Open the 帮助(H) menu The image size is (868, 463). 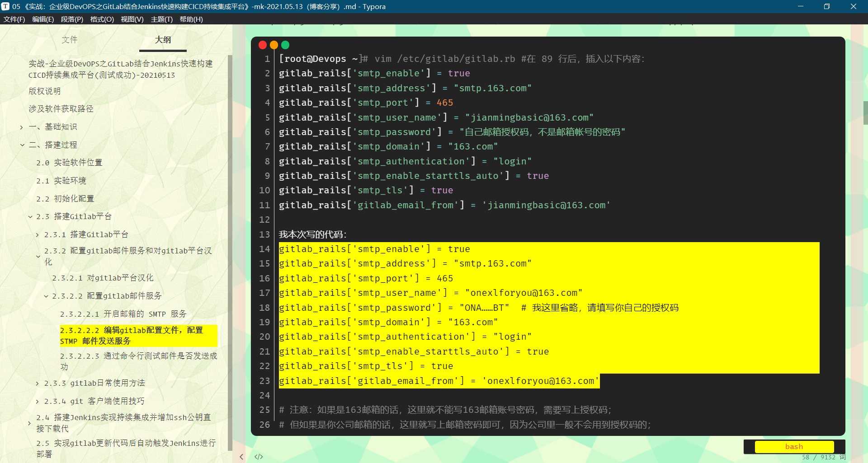191,19
